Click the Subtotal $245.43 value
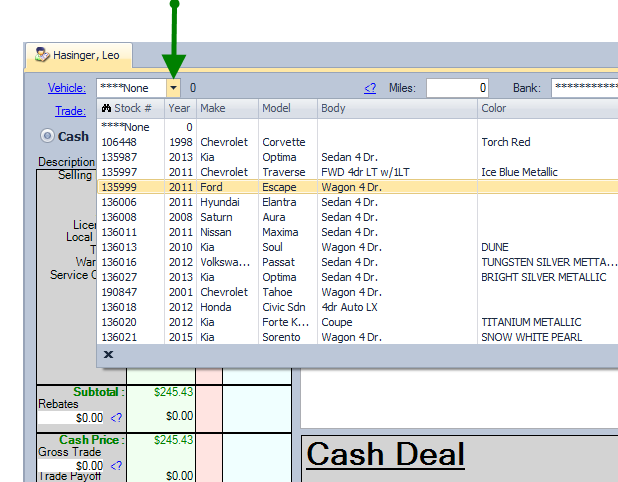Viewport: 618px width, 482px height. [173, 392]
